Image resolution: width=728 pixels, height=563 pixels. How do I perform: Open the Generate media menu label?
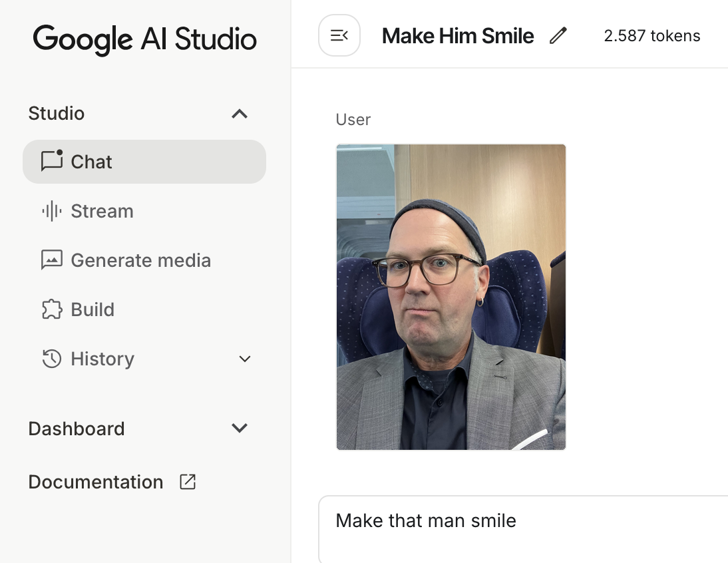click(140, 260)
